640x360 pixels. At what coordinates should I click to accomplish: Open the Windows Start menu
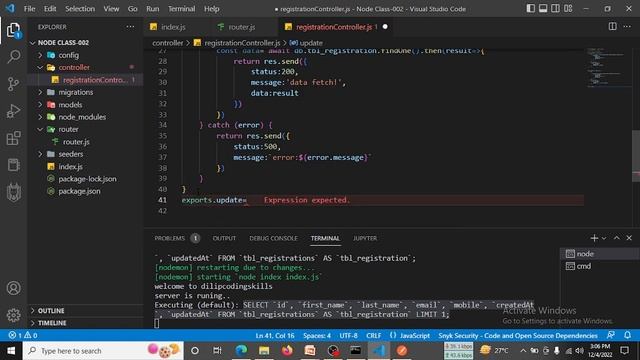click(x=11, y=351)
